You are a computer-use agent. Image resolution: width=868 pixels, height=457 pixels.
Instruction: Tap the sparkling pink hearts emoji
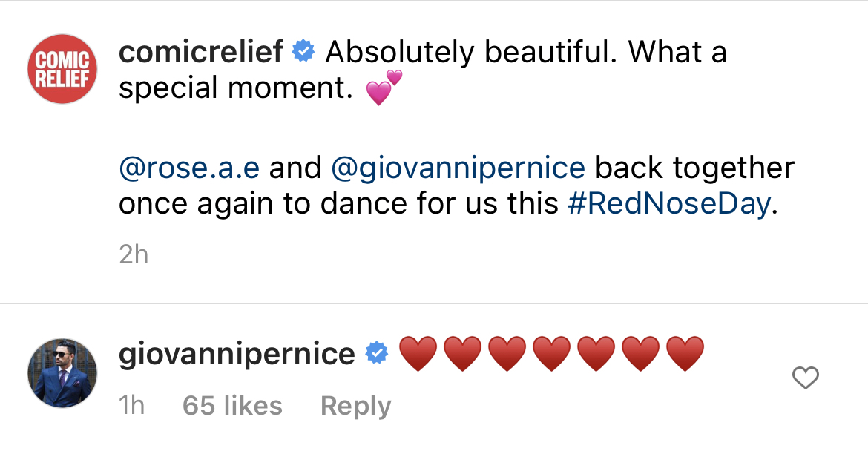[x=384, y=88]
